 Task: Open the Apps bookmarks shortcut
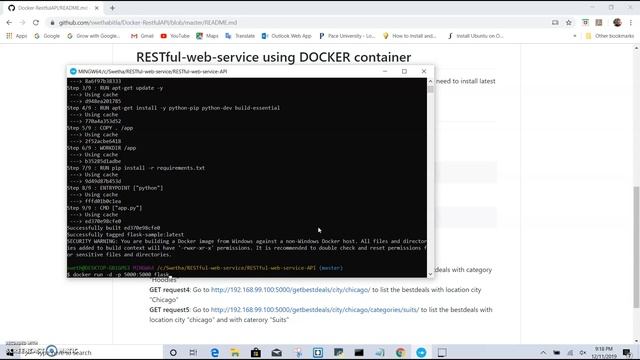[16, 36]
